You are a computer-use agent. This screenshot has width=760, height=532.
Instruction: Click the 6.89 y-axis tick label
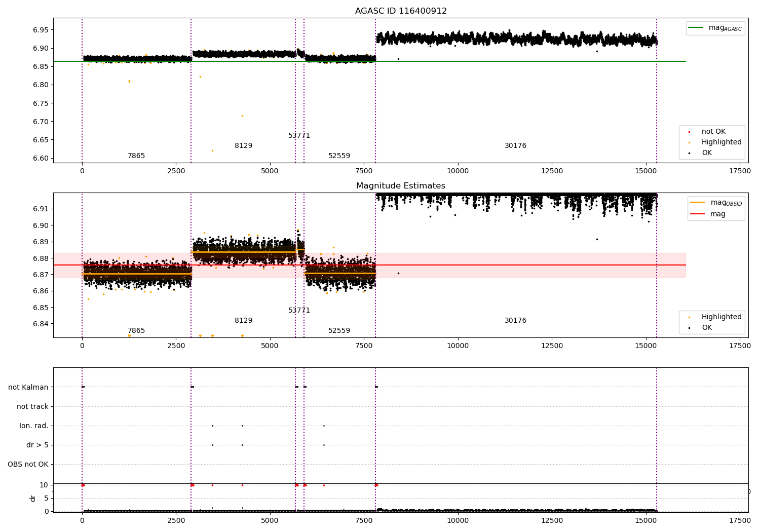pyautogui.click(x=41, y=242)
